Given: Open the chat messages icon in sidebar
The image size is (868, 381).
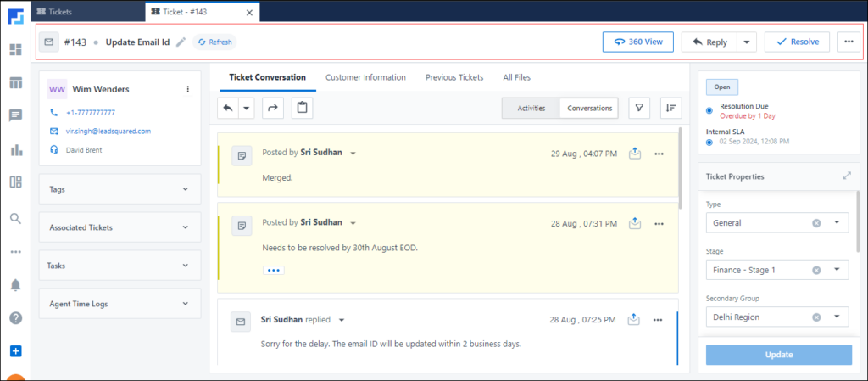Looking at the screenshot, I should click(x=15, y=115).
